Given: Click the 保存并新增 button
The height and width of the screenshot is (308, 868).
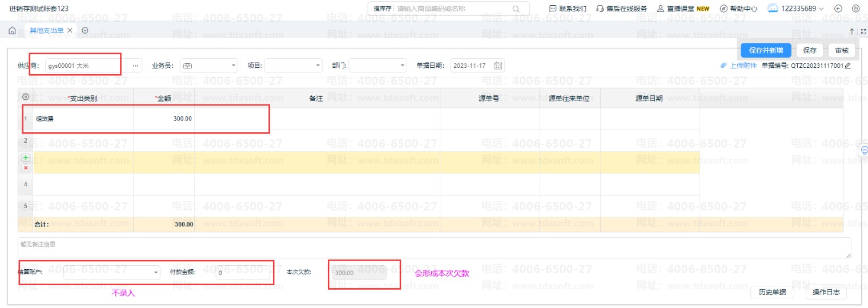Looking at the screenshot, I should coord(766,50).
